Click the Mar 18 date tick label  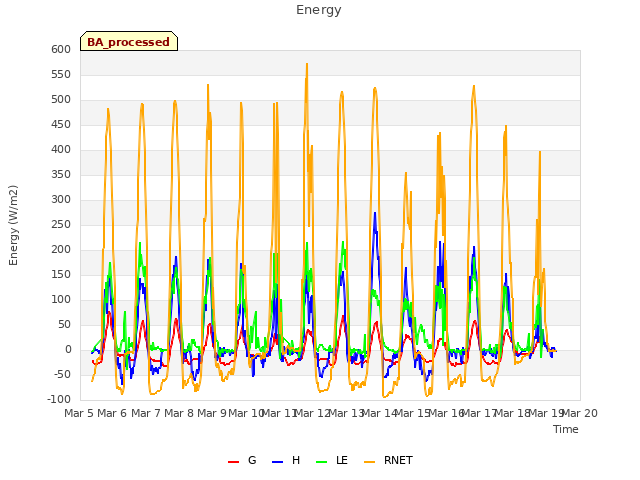coord(512,413)
